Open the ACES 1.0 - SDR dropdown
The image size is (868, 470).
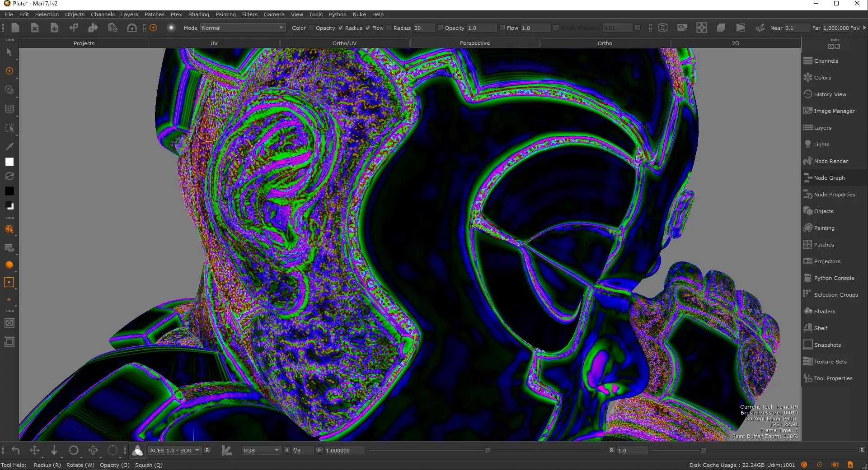(x=174, y=451)
